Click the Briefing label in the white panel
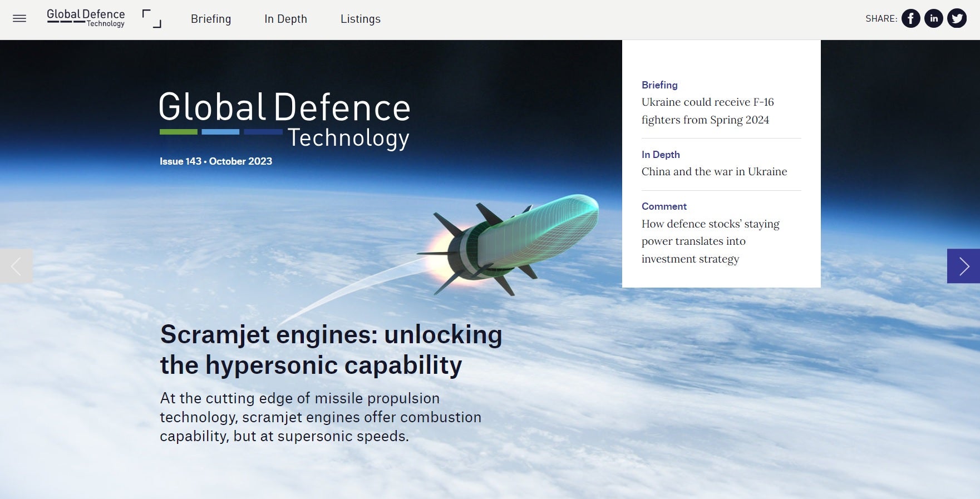Viewport: 980px width, 499px height. point(659,85)
